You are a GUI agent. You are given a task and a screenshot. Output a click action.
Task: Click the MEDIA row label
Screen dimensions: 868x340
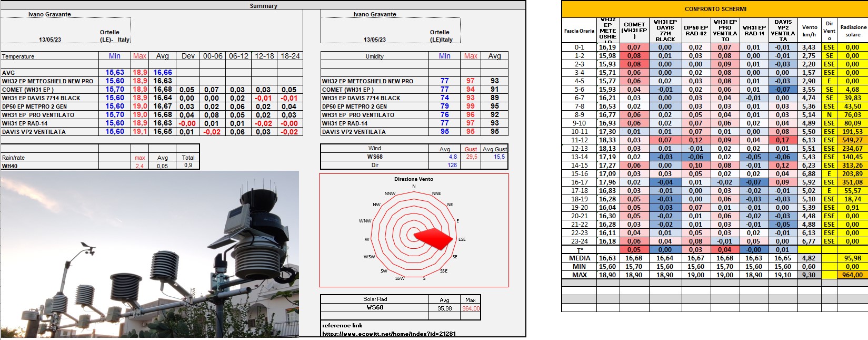pos(579,258)
